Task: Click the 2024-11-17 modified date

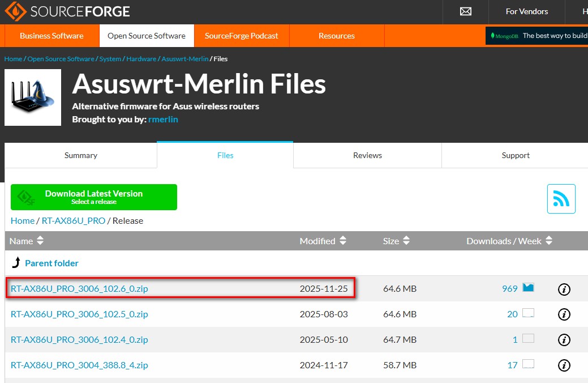Action: [x=324, y=365]
